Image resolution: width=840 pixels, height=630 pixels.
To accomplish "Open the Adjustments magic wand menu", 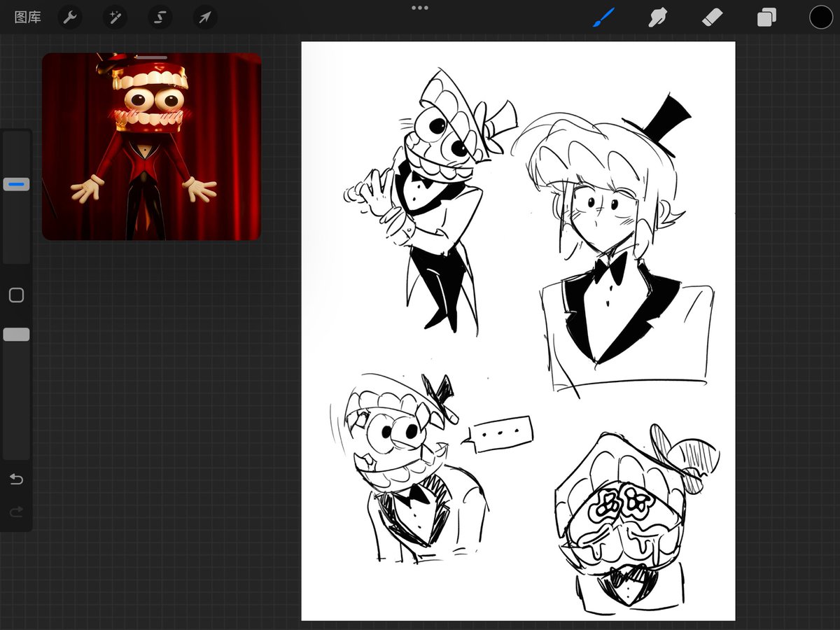I will coord(114,17).
